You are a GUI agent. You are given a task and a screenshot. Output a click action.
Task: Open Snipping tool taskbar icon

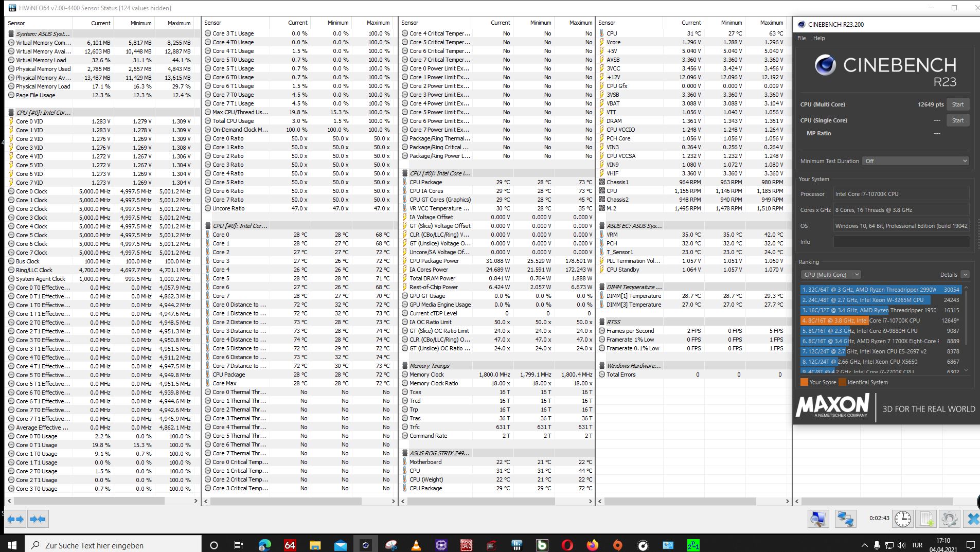pyautogui.click(x=390, y=545)
